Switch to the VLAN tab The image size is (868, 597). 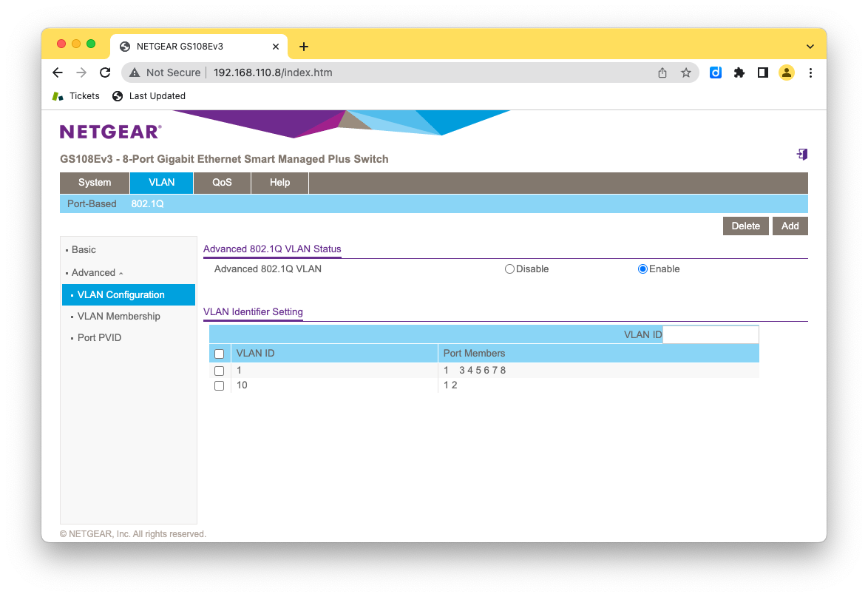162,183
